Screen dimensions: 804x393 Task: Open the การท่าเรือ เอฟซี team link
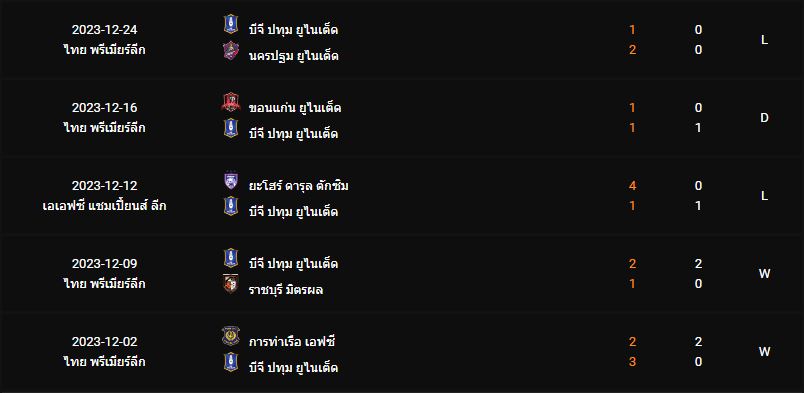tap(292, 342)
